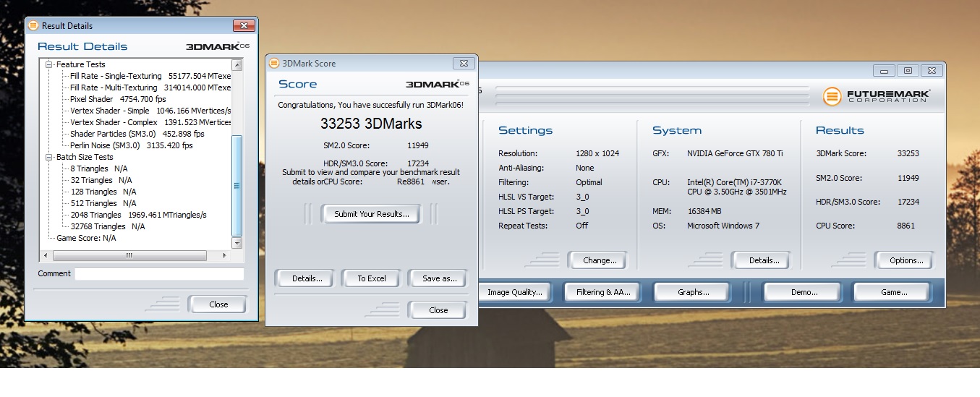Select Fill Rate - Single-Texturing row
This screenshot has width=980, height=397.
click(x=150, y=76)
